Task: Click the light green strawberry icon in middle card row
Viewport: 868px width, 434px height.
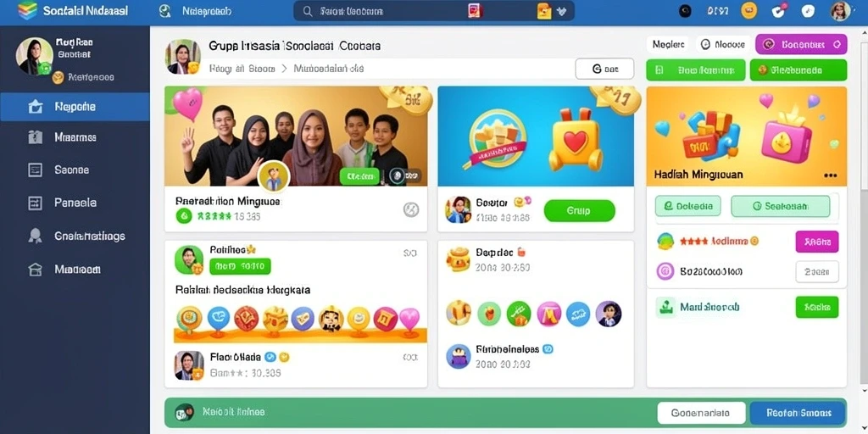Action: 489,314
